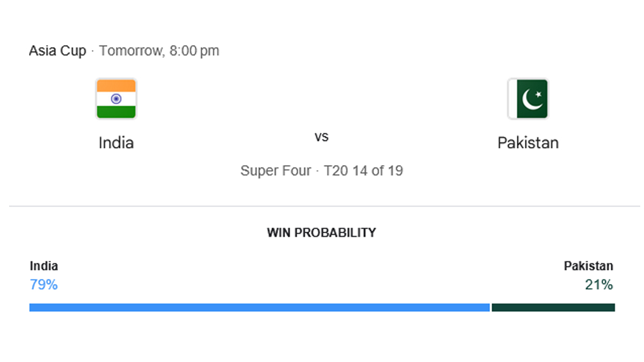Click the green stripe on India's flag
Screen dimensions: 644x362
pos(116,111)
